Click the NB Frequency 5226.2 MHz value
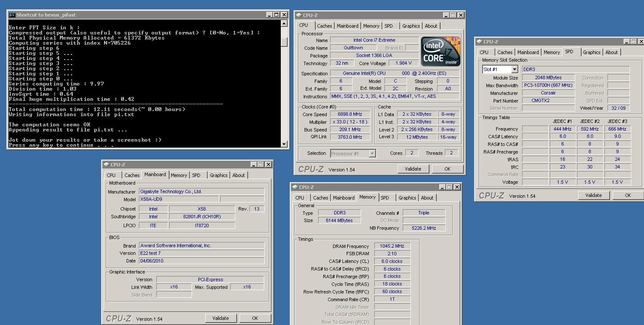The width and height of the screenshot is (644, 325). (424, 228)
